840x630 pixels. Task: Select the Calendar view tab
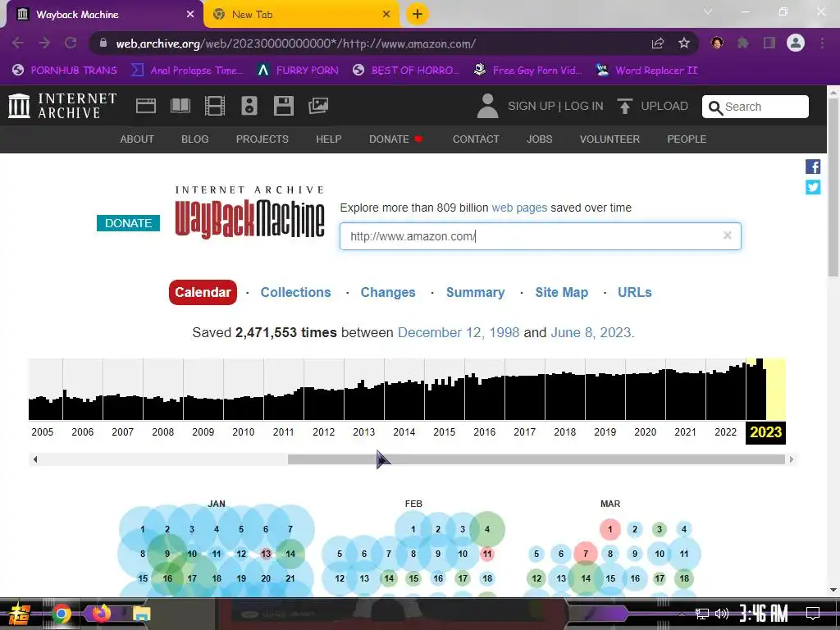(x=203, y=292)
